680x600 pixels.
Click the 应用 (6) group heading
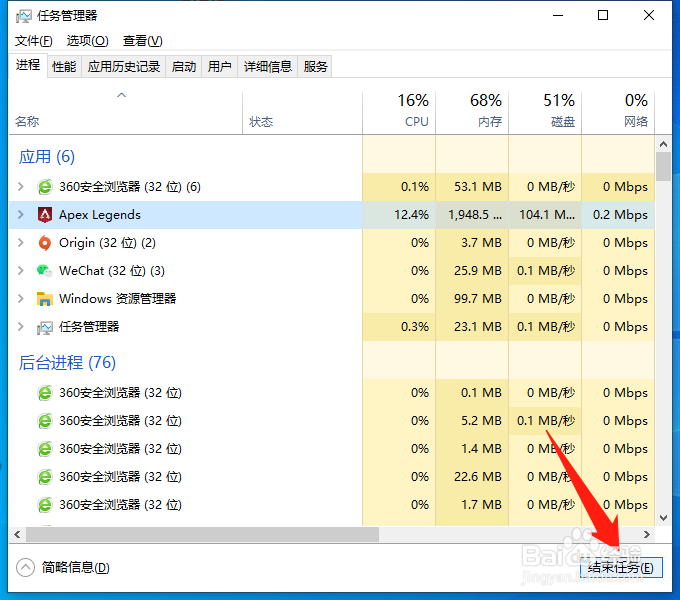(x=47, y=157)
